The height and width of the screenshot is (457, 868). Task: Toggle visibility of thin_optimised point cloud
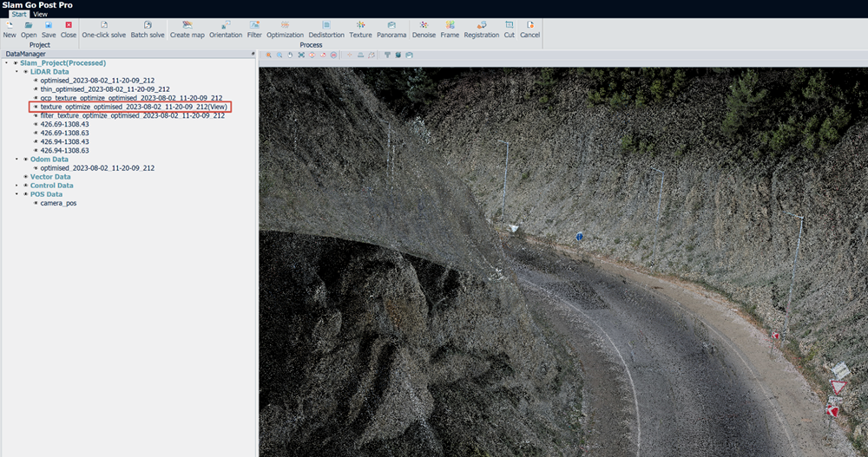36,89
